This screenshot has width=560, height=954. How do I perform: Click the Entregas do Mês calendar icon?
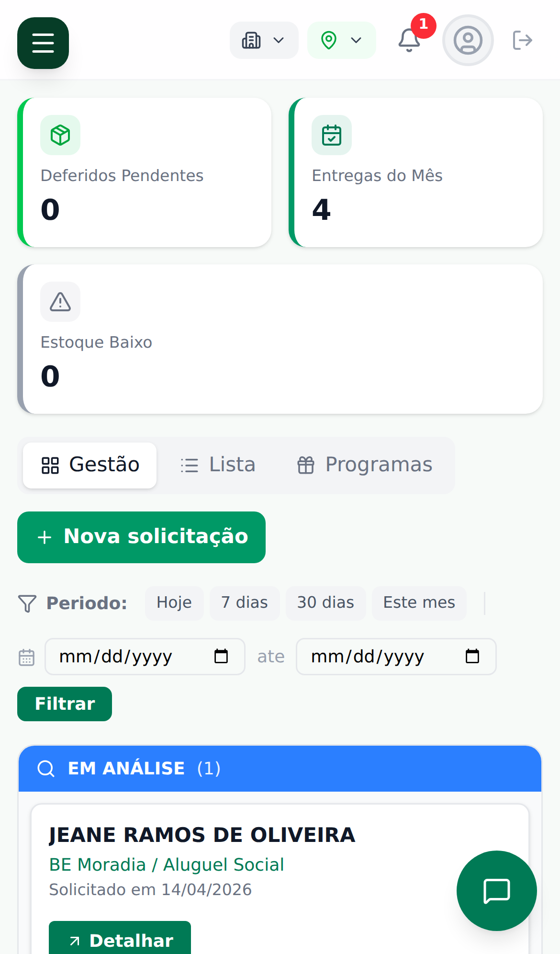click(x=332, y=135)
